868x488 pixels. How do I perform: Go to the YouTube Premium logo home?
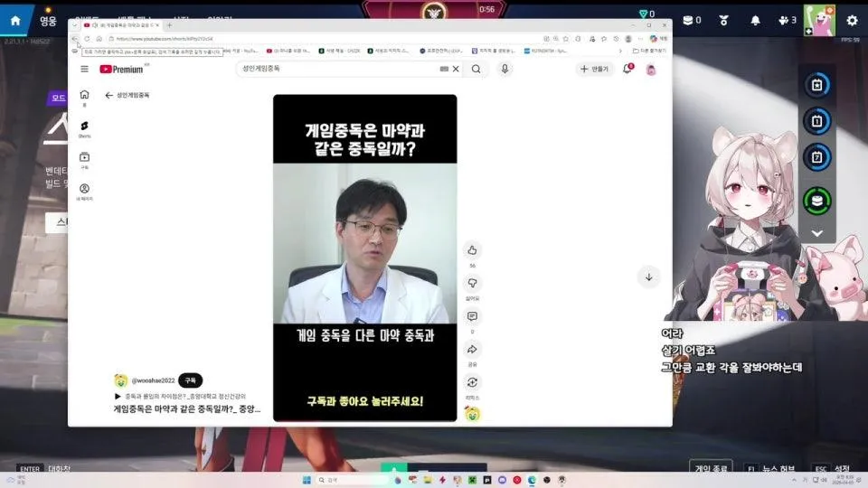124,70
